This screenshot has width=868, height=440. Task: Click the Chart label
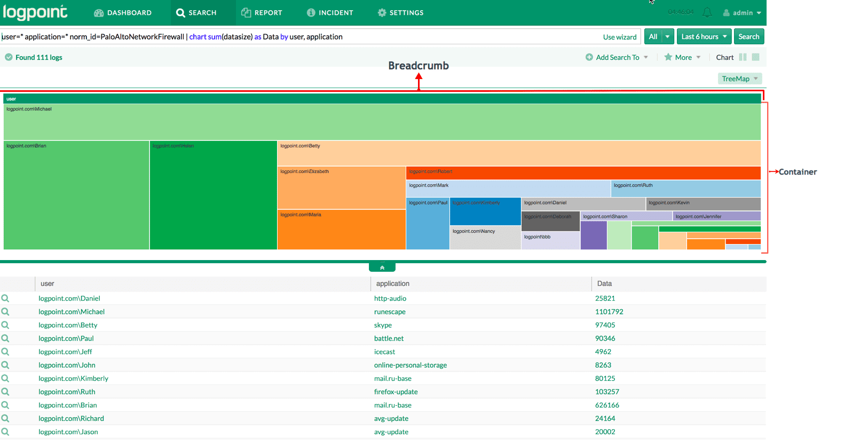click(x=724, y=57)
